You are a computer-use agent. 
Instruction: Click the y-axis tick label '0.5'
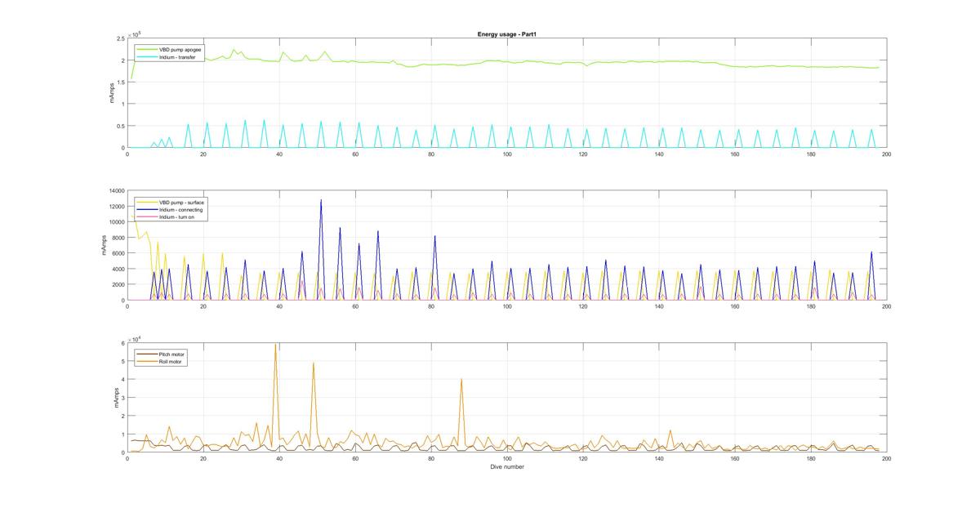click(121, 126)
